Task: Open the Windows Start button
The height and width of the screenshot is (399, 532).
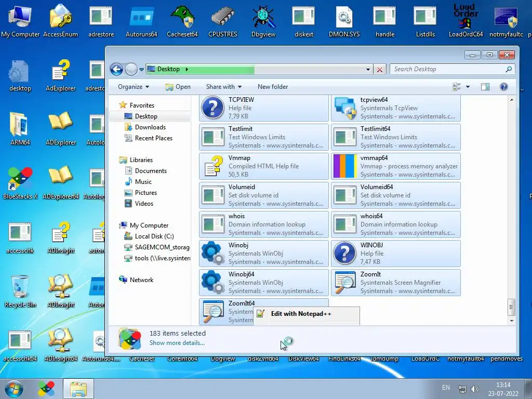Action: 14,389
